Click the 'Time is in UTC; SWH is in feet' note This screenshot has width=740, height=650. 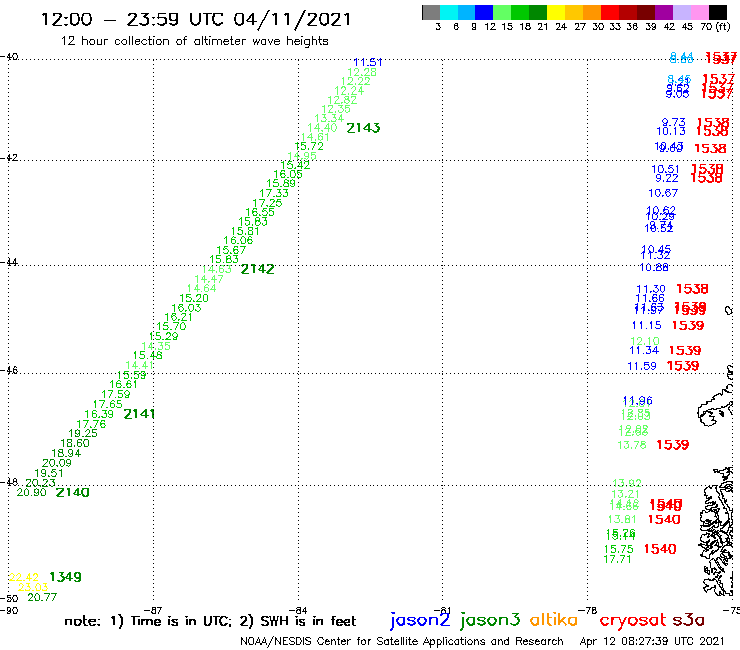pyautogui.click(x=210, y=621)
